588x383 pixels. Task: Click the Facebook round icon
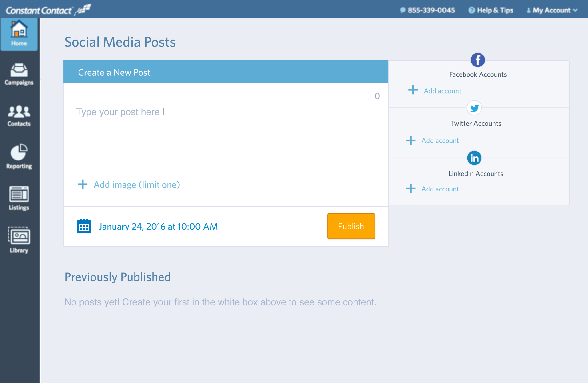[477, 60]
